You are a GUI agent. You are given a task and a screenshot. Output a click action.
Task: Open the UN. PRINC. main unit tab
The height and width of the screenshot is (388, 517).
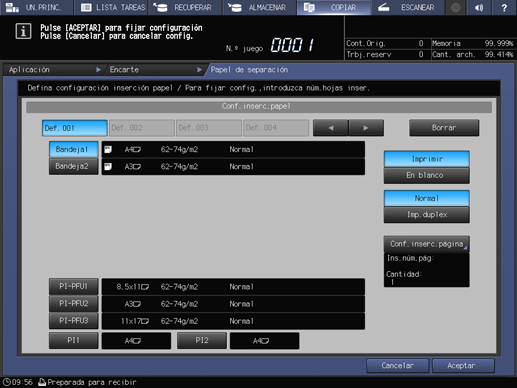(37, 7)
